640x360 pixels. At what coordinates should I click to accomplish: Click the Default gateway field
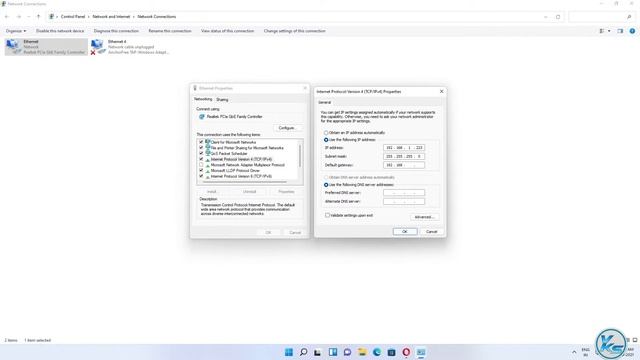(404, 165)
